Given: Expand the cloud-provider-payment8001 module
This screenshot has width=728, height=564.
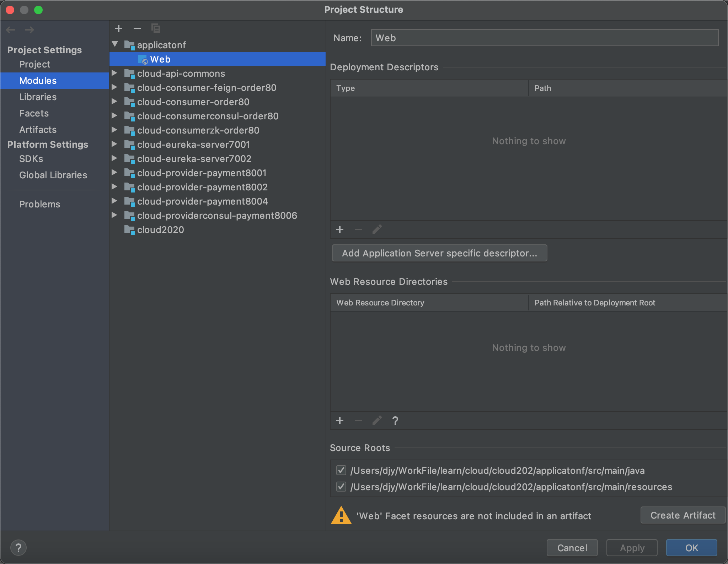Looking at the screenshot, I should [x=114, y=172].
